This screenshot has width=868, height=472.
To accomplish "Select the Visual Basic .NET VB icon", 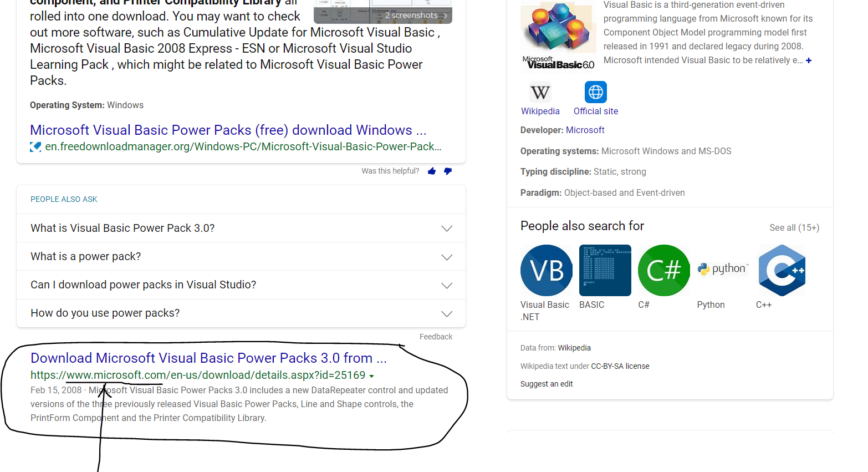I will coord(547,270).
